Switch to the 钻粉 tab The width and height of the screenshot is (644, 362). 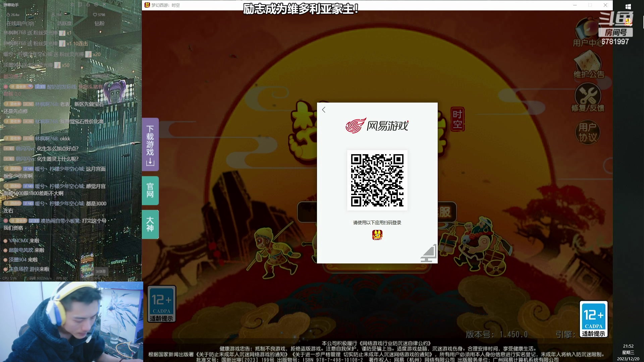pyautogui.click(x=99, y=23)
